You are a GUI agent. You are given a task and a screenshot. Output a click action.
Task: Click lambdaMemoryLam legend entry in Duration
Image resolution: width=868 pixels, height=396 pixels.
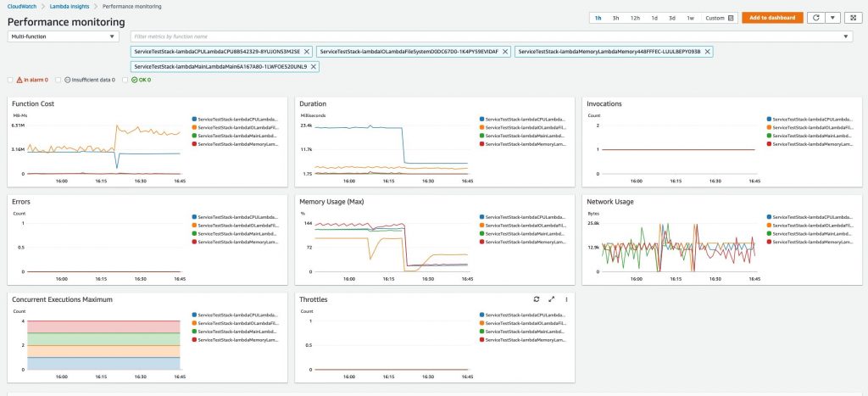(x=526, y=144)
